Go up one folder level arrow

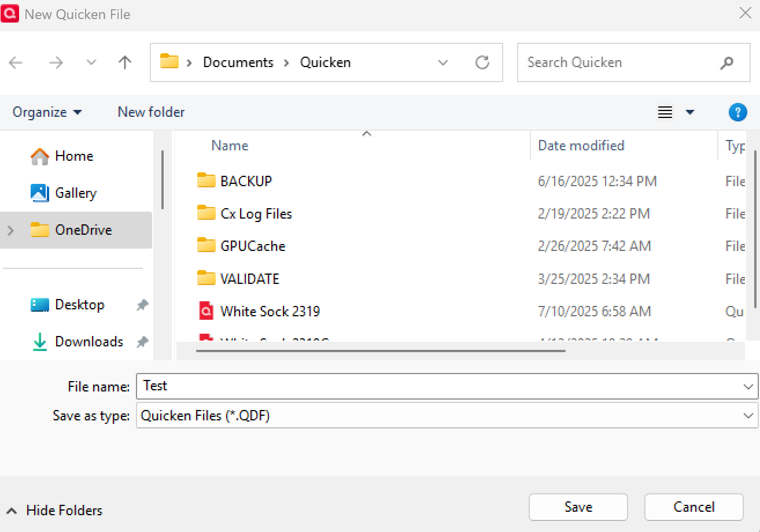[124, 62]
